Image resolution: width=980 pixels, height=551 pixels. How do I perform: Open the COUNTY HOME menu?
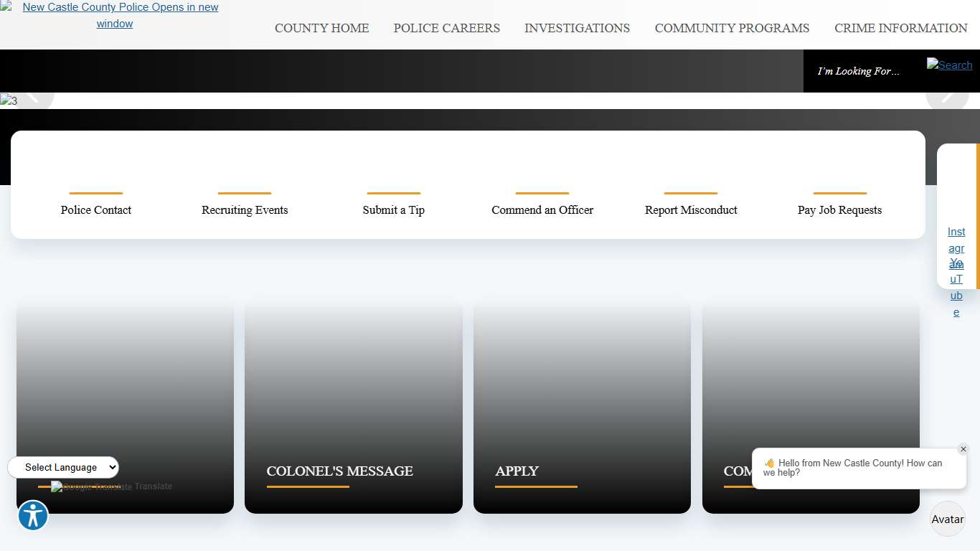pos(321,28)
